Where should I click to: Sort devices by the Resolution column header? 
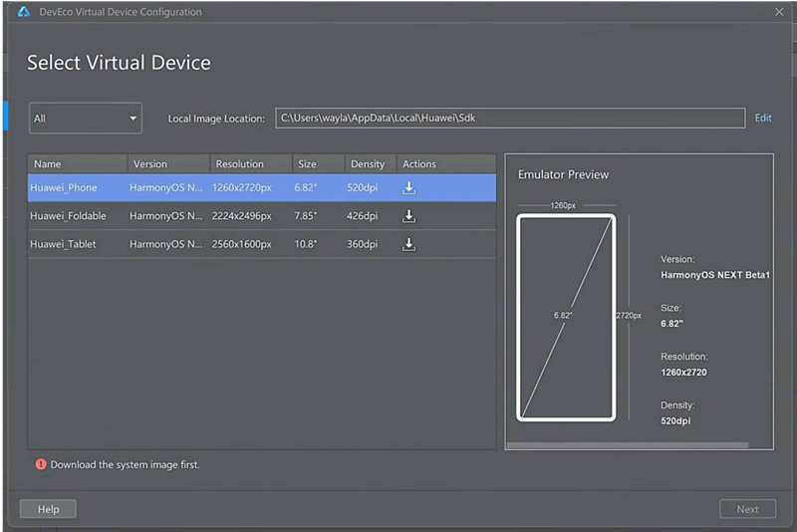coord(251,163)
